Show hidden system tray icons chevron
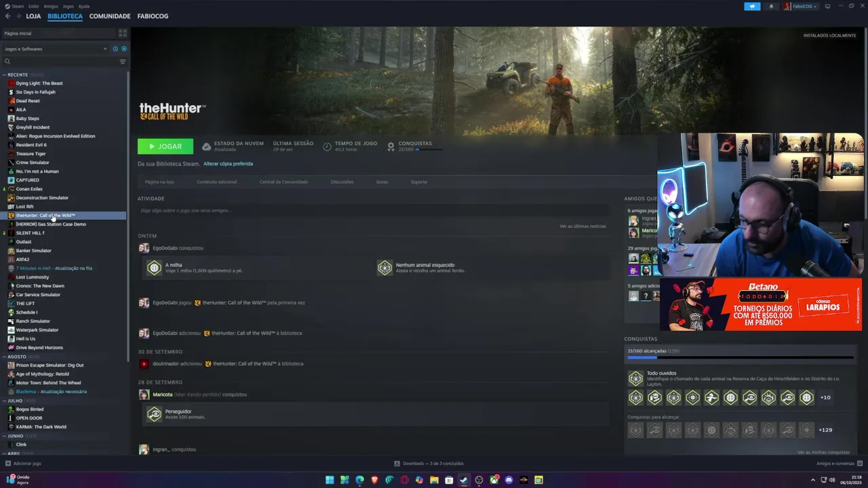The image size is (868, 488). tap(813, 480)
